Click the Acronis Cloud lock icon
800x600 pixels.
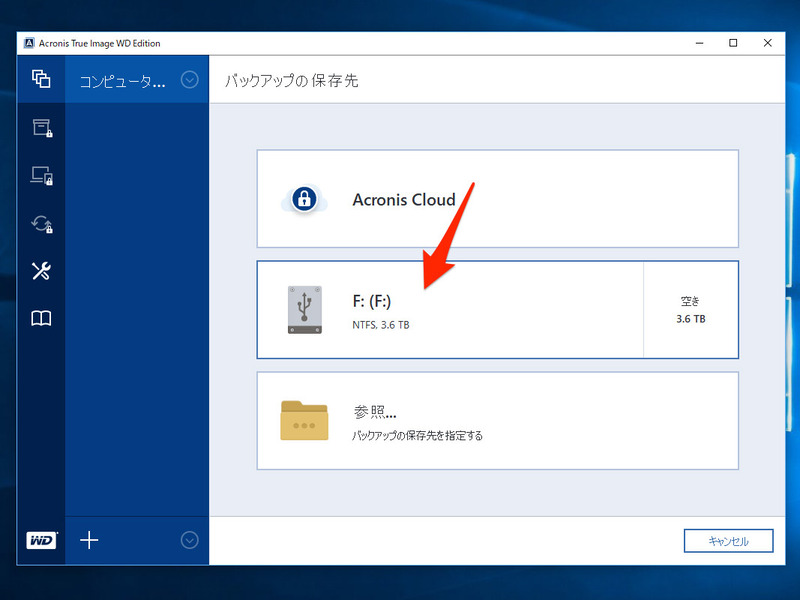coord(304,199)
